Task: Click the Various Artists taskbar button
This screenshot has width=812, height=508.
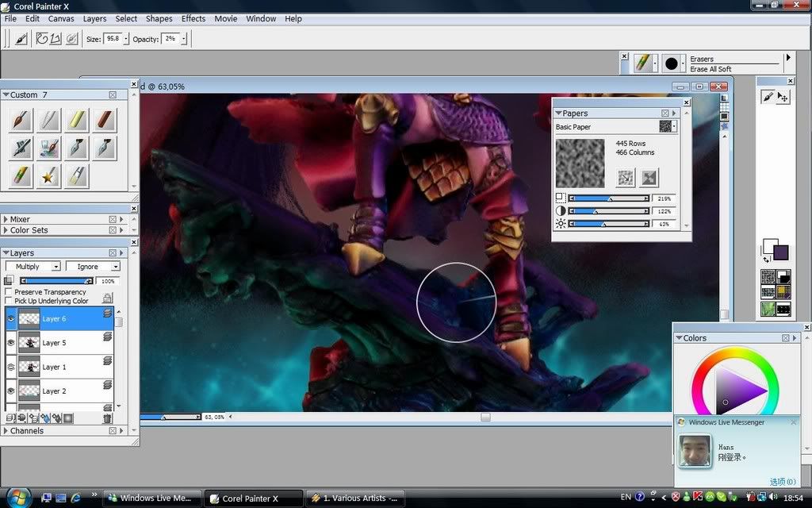Action: (356, 498)
